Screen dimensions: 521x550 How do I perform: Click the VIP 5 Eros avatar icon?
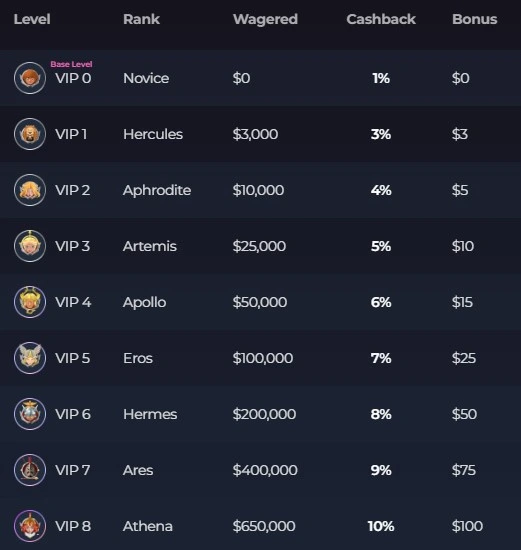pyautogui.click(x=30, y=358)
